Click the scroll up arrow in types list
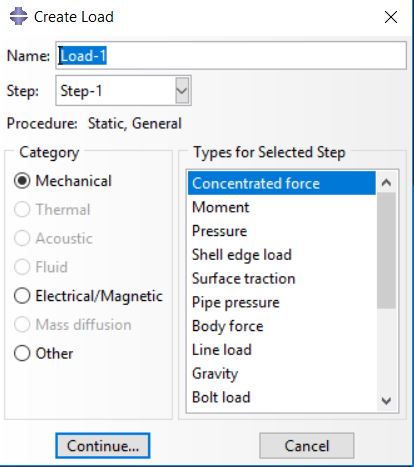 pyautogui.click(x=386, y=183)
